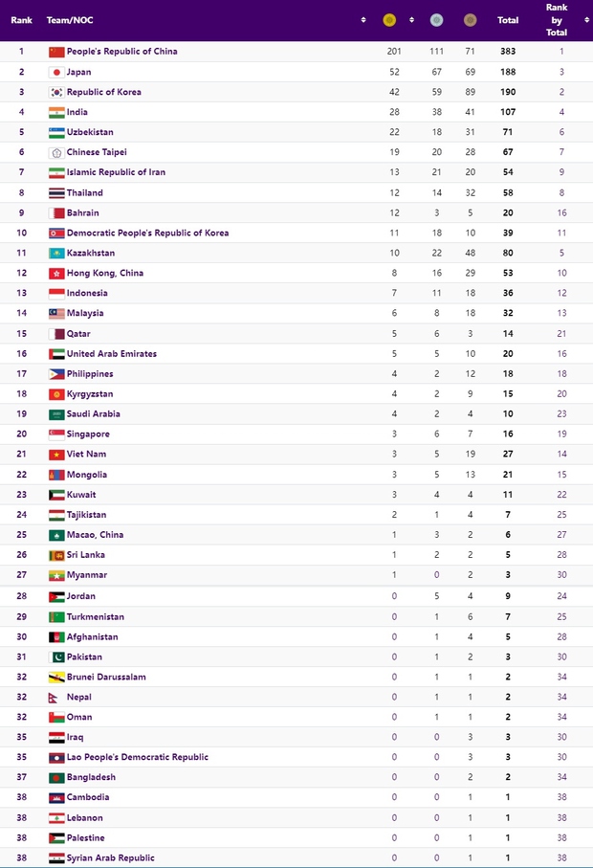Click the Sri Lanka flag icon
The width and height of the screenshot is (593, 868).
click(x=56, y=555)
